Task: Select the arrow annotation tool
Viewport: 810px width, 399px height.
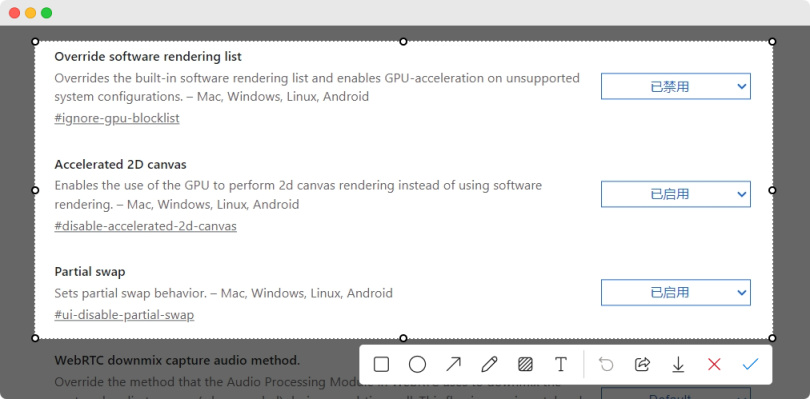Action: (454, 364)
